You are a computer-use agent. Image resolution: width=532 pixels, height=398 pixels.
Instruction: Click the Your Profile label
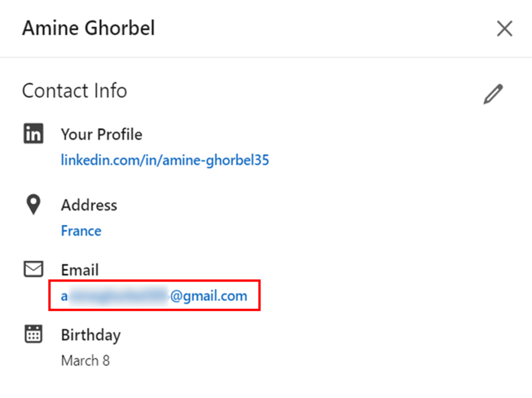(101, 135)
